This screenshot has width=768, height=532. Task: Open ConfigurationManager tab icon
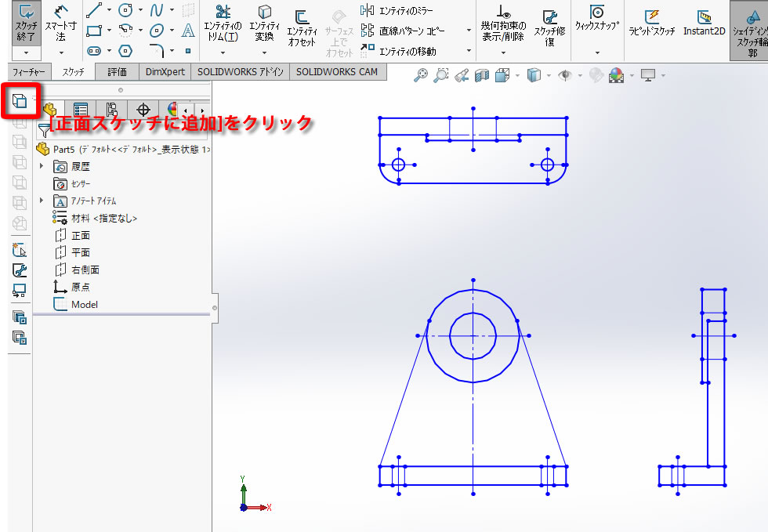coord(111,110)
